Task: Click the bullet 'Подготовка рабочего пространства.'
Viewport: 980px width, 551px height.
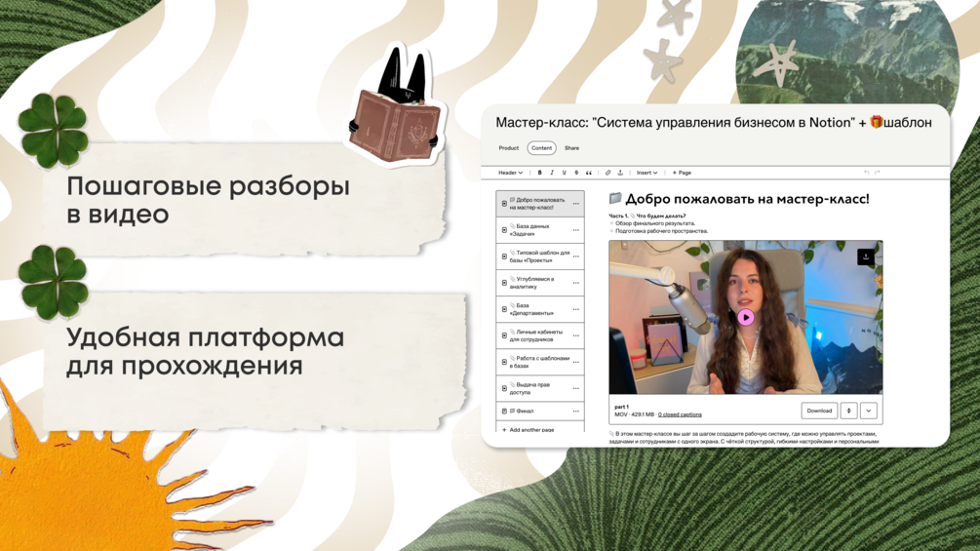Action: [661, 231]
